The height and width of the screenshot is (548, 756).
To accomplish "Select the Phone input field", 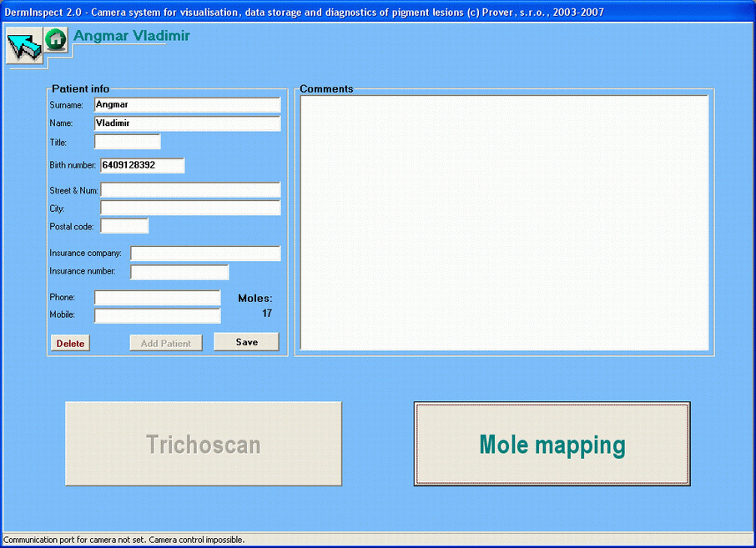I will [x=157, y=298].
